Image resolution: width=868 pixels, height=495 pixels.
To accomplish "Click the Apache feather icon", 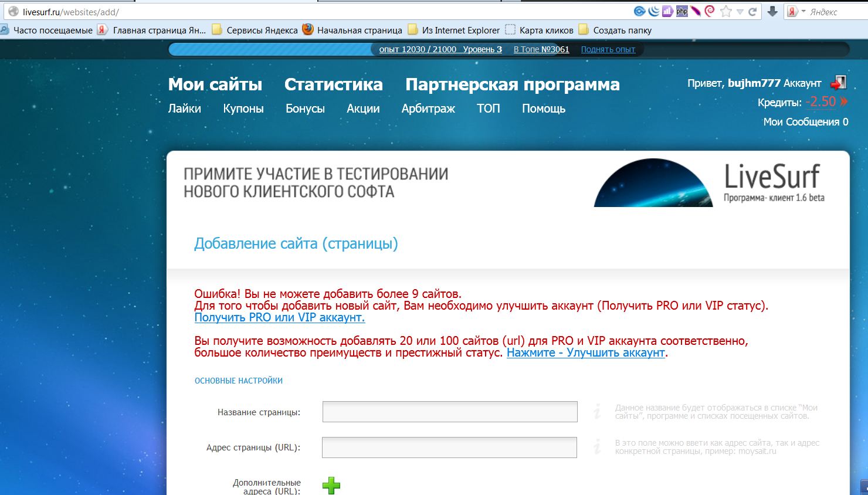I will (x=696, y=11).
